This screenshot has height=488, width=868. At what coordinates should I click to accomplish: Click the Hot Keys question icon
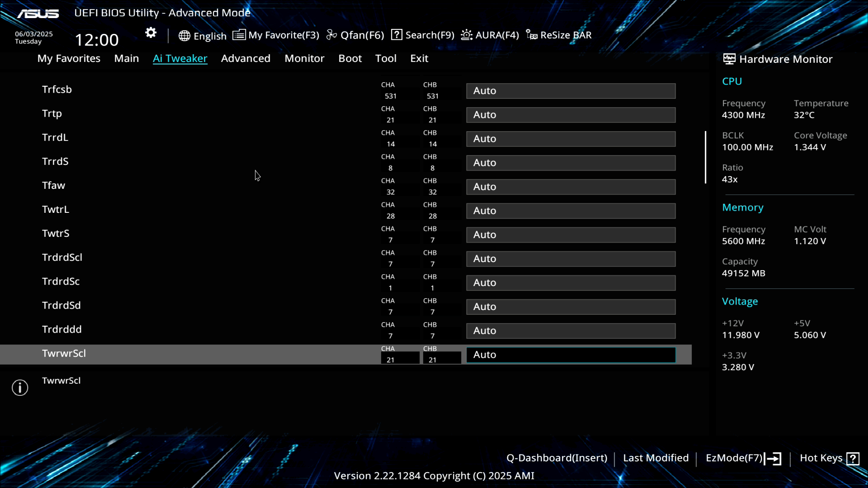[x=853, y=459]
